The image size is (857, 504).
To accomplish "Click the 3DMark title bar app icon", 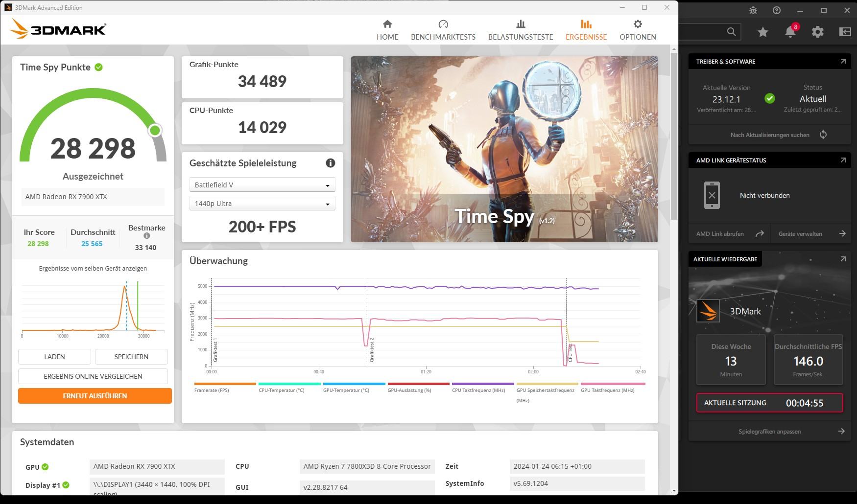I will [x=8, y=7].
